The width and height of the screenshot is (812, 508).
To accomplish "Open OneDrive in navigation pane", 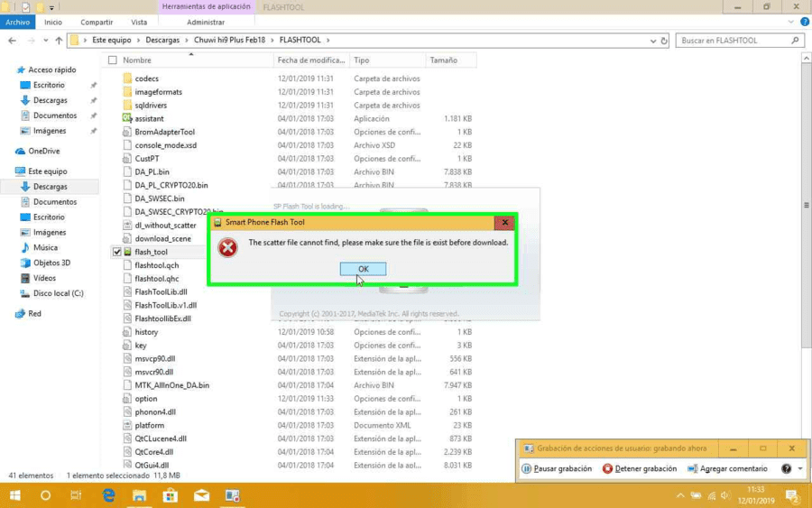I will (43, 152).
